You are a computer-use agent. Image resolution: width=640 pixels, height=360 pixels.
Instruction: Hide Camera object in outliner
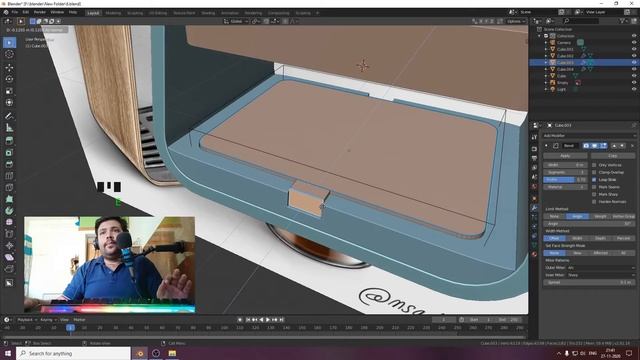coord(634,42)
